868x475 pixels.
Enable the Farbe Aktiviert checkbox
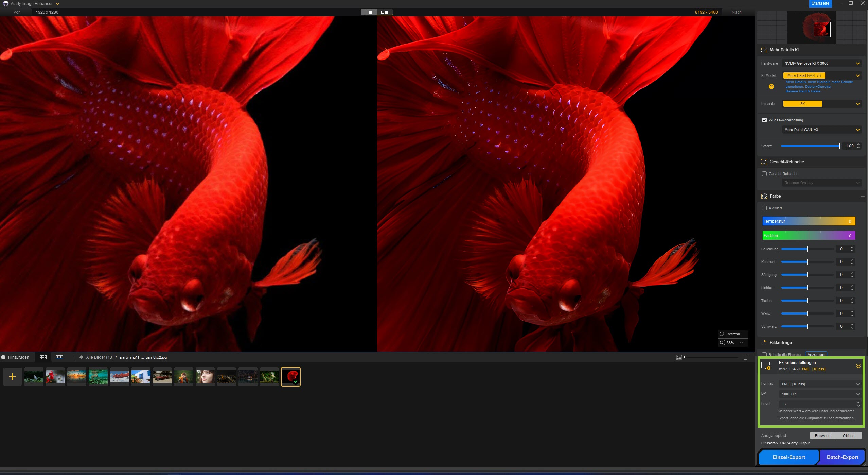click(x=764, y=208)
